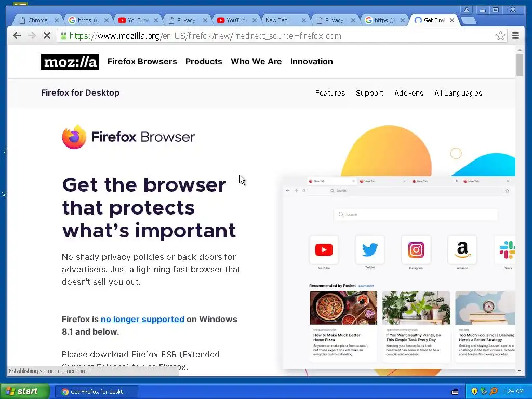Screen dimensions: 532x399
Task: Click the on-screen keyboard taskbar icon
Action: tap(455, 392)
